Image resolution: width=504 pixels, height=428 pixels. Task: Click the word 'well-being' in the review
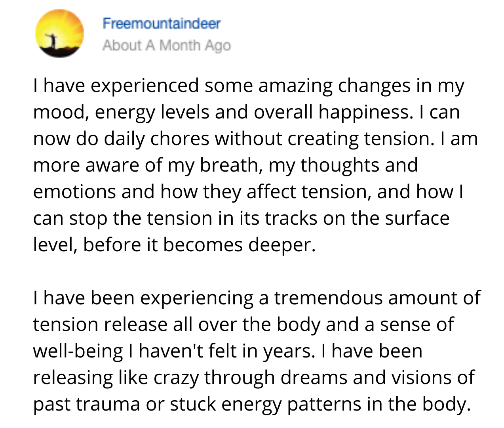tap(78, 352)
